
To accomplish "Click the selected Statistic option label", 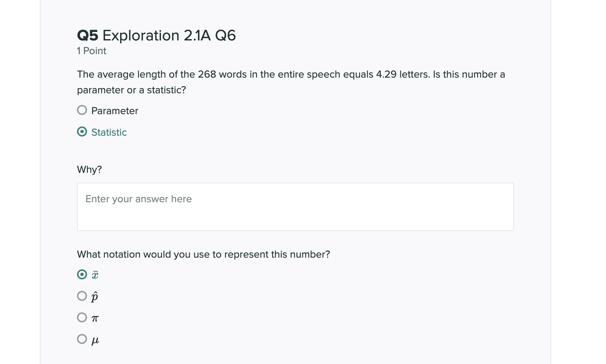I will 109,132.
